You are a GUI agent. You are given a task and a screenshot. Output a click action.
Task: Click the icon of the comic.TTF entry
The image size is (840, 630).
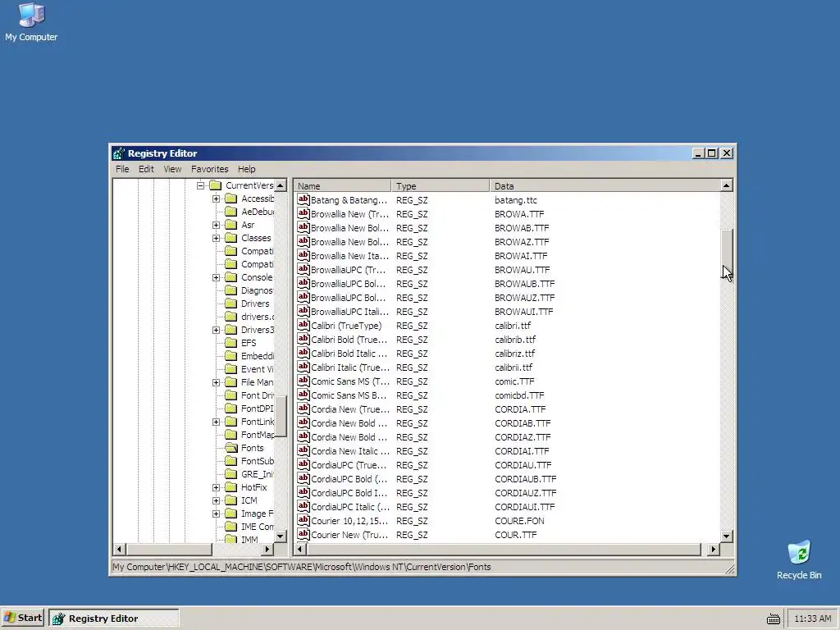tap(304, 381)
